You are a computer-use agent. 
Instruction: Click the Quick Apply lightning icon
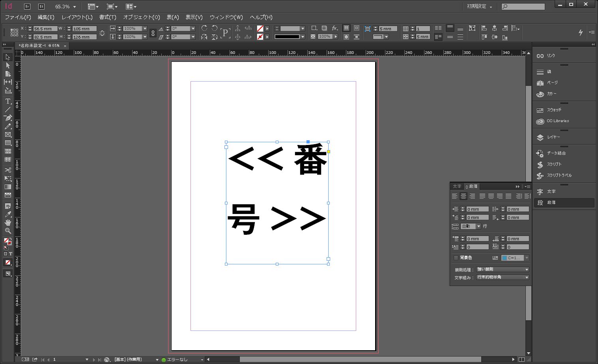point(581,32)
